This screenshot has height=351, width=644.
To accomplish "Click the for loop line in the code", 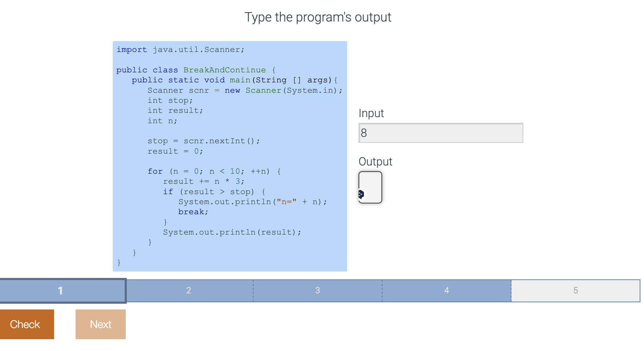I will (x=213, y=171).
